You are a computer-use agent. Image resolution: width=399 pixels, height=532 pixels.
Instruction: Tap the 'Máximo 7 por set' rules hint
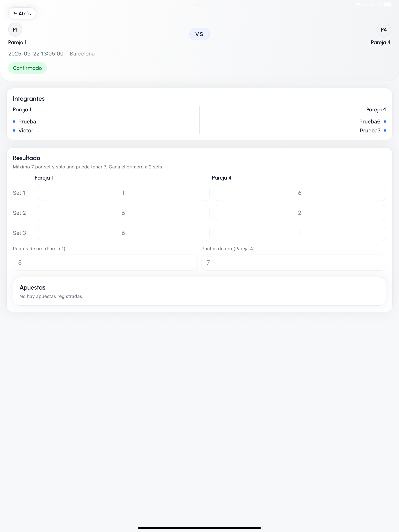pyautogui.click(x=88, y=167)
